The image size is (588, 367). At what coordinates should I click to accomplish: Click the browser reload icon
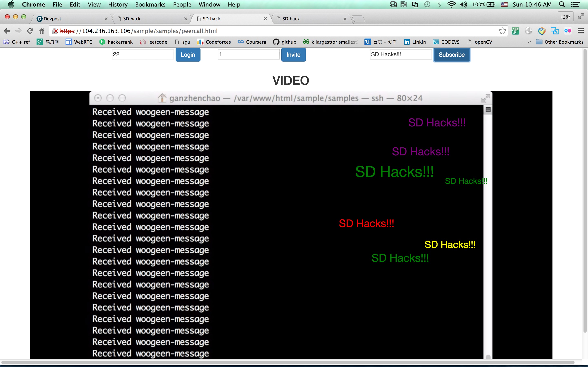pos(30,31)
